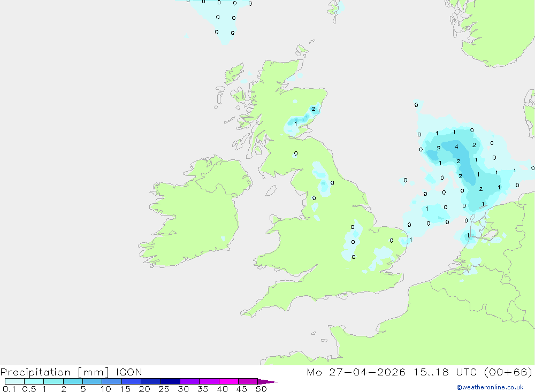535x392 pixels.
Task: Pick the legend swatch between 0.5 and 1
Action: click(34, 381)
